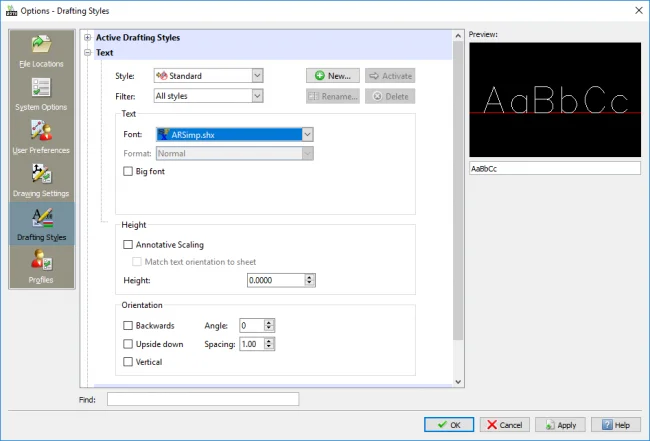
Task: Select the Drafting Styles sidebar icon
Action: point(41,224)
